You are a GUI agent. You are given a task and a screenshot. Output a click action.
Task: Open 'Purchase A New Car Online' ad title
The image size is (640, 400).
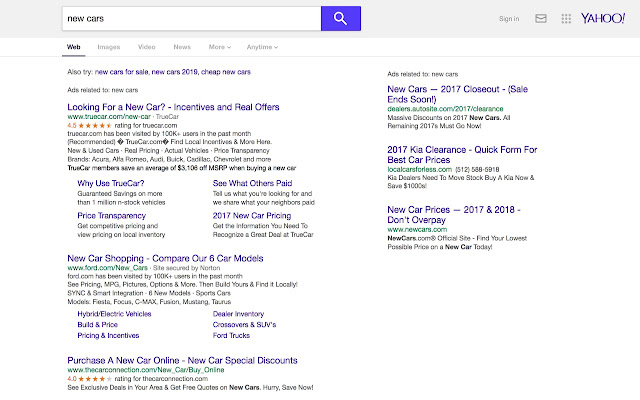click(x=182, y=360)
